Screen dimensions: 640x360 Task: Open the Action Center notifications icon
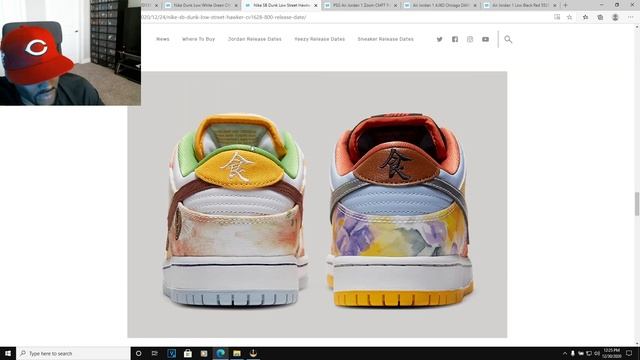(629, 353)
